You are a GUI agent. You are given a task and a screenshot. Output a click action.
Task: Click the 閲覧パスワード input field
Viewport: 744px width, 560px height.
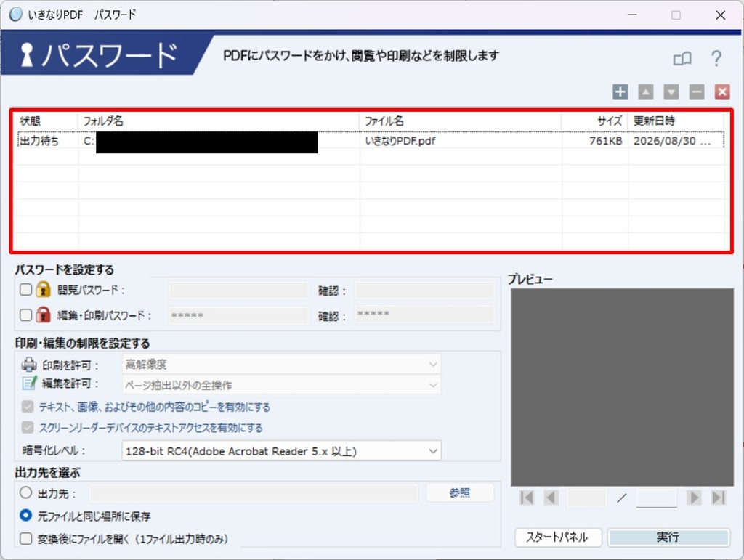238,290
